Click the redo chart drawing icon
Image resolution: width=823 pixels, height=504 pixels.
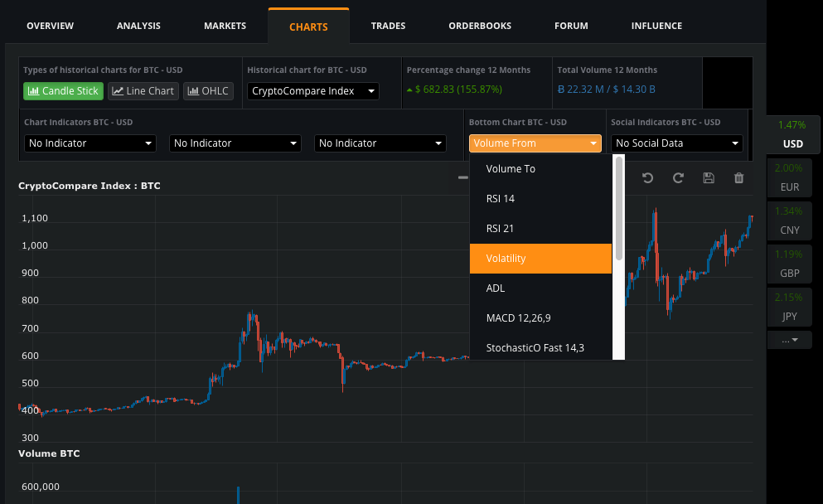coord(678,178)
